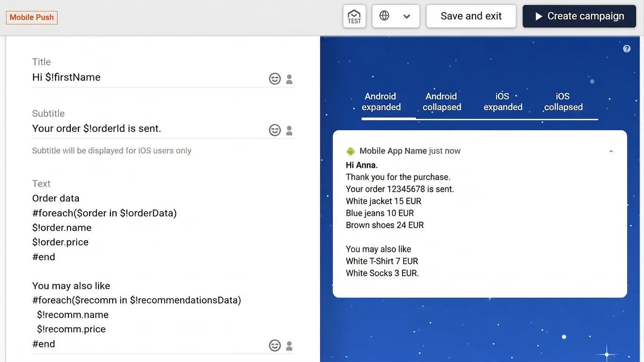Switch to Android expanded preview tab

coord(381,102)
